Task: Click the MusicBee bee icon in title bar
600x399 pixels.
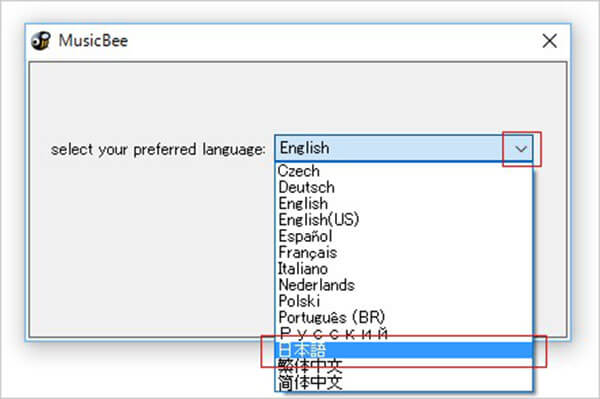Action: tap(41, 41)
